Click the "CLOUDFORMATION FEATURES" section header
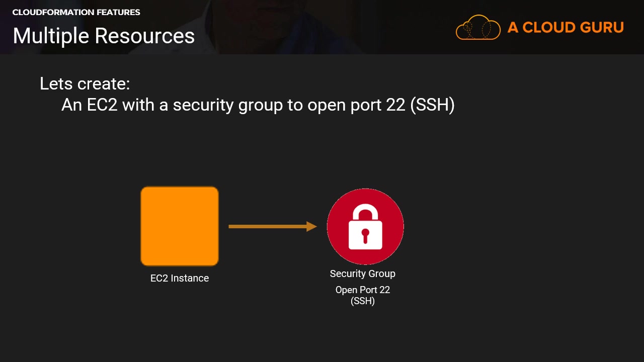644x362 pixels. point(76,12)
